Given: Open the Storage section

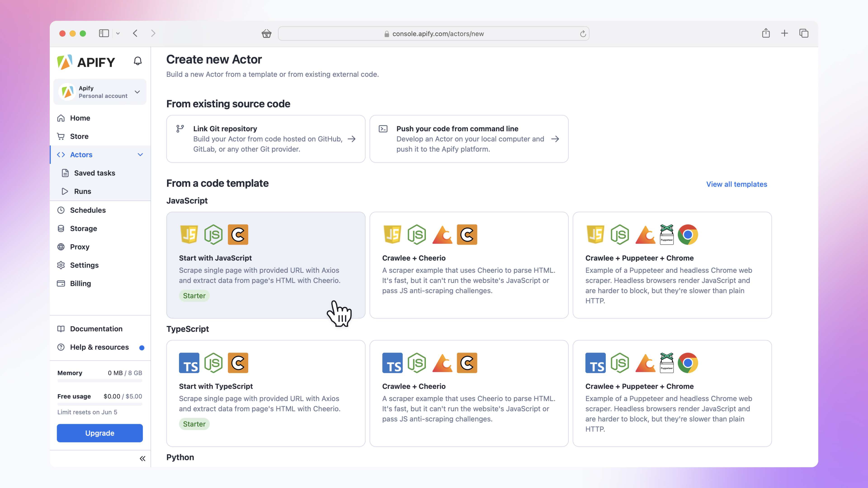Looking at the screenshot, I should point(83,228).
